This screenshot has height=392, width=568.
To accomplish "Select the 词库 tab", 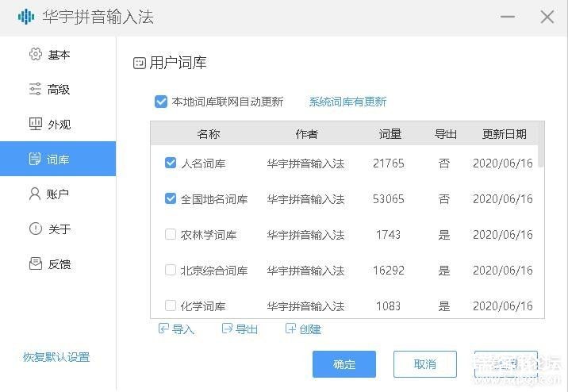I will tap(58, 159).
